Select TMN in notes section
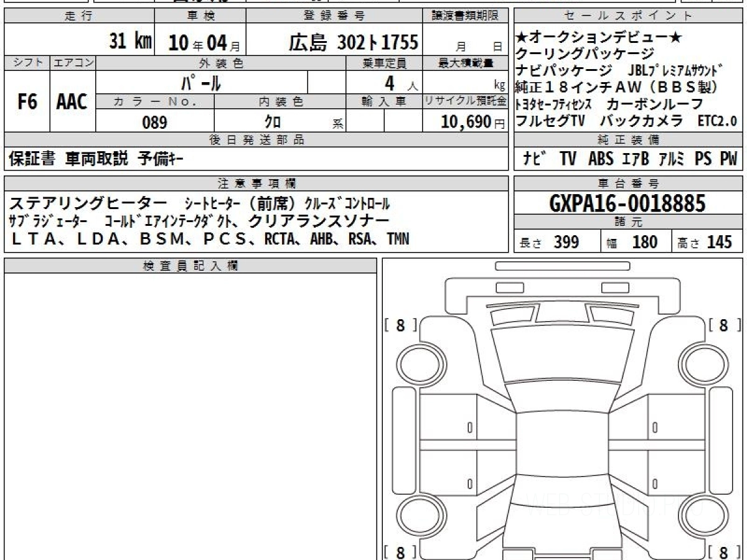Image resolution: width=747 pixels, height=560 pixels. tap(398, 239)
